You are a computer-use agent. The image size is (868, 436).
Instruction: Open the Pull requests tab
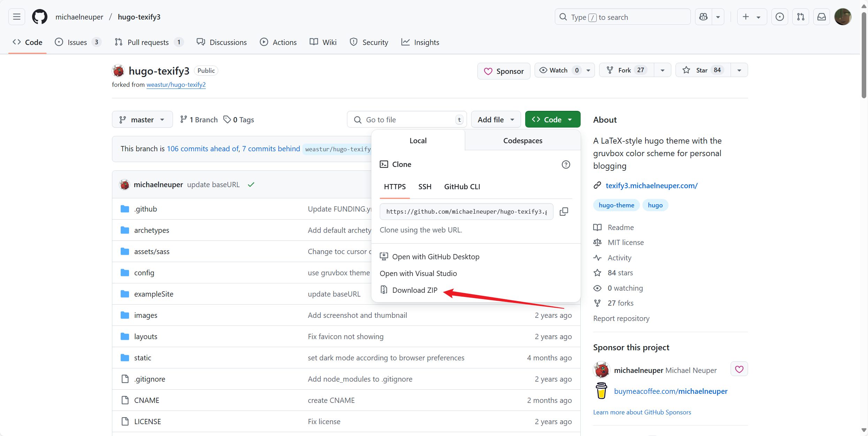(148, 42)
